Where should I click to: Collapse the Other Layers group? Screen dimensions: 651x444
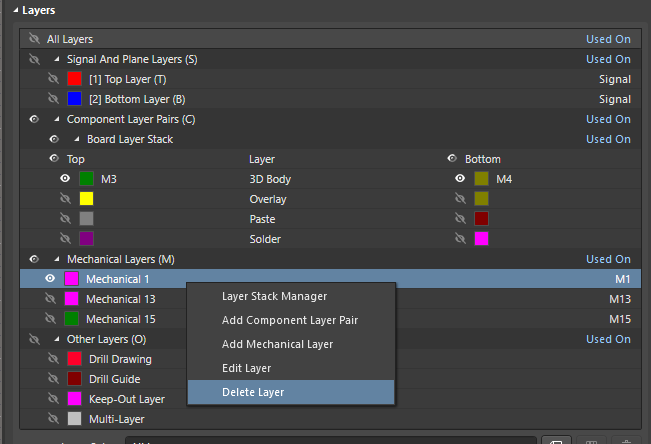pyautogui.click(x=57, y=339)
